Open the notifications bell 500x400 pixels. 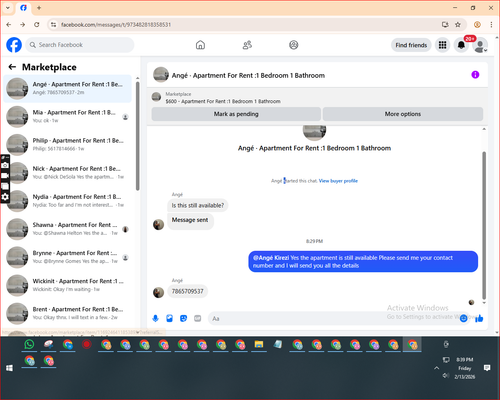pos(461,45)
